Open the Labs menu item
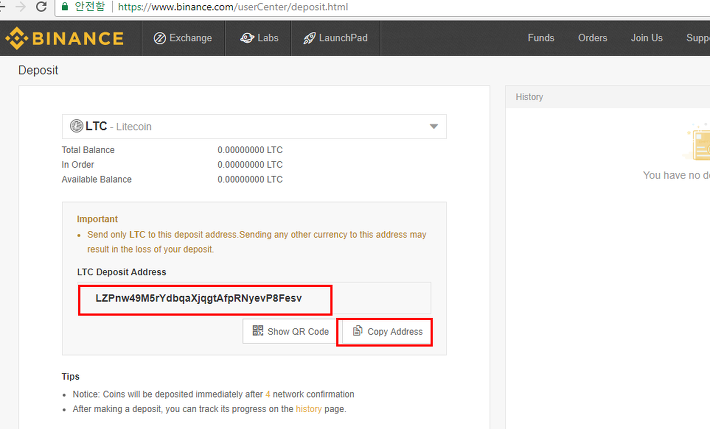This screenshot has height=429, width=710. click(x=259, y=38)
